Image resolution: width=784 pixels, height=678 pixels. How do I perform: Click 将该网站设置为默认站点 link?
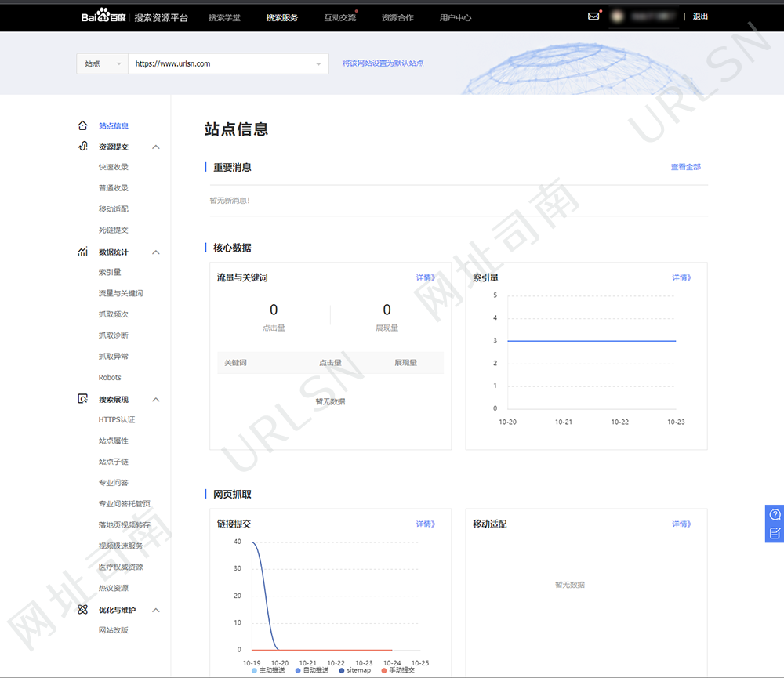coord(383,63)
